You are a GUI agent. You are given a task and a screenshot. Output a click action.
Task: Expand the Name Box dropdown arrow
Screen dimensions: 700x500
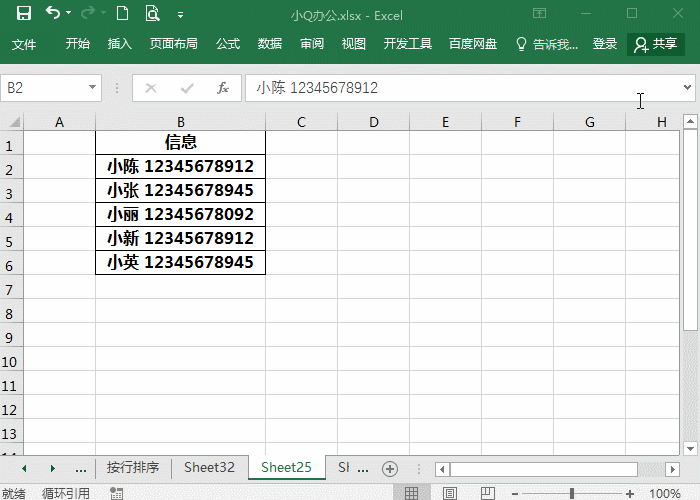tap(92, 88)
